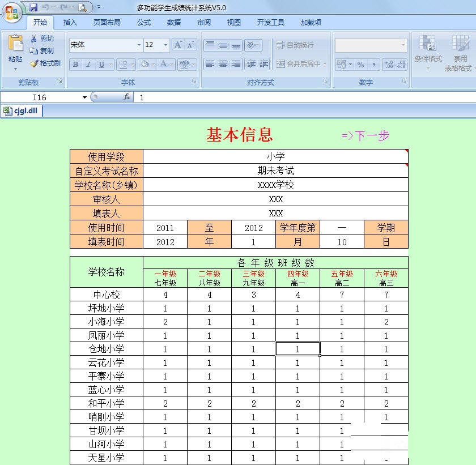Switch to the 公式 ribbon tab
The height and width of the screenshot is (465, 476).
144,23
